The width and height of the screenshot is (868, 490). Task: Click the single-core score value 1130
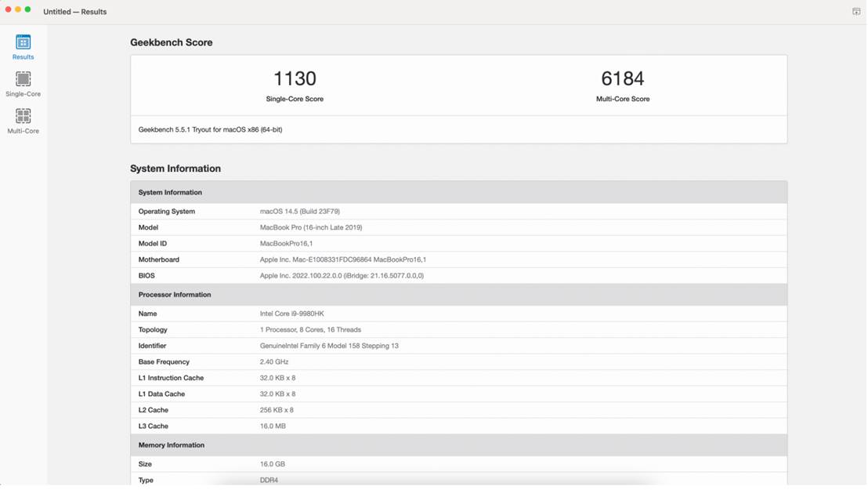click(x=295, y=78)
